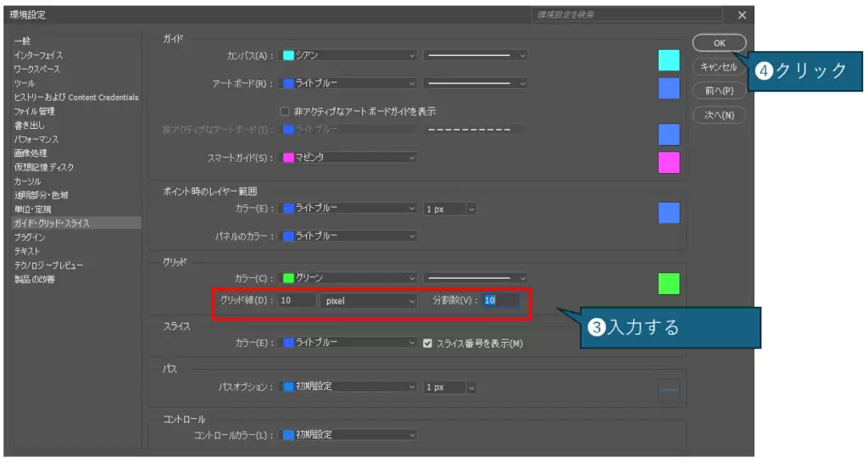Viewport: 868px width, 463px height.
Task: Enable 非アクティブなアートボードガイドを表示 checkbox
Action: [285, 111]
